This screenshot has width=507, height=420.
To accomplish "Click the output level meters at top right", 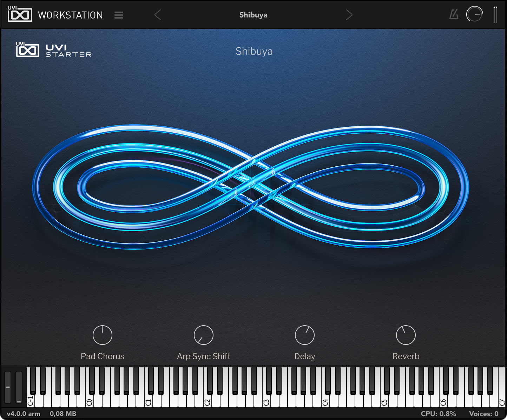I will pos(495,14).
